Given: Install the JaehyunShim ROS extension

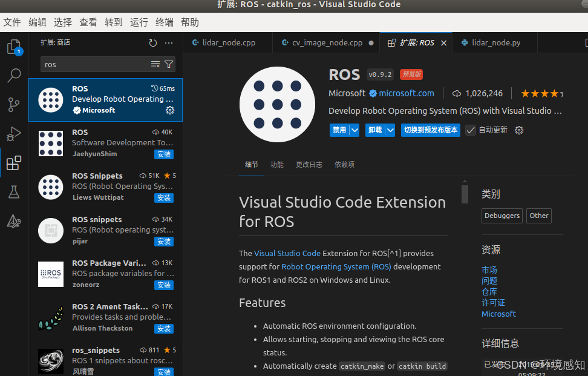Looking at the screenshot, I should tap(164, 154).
